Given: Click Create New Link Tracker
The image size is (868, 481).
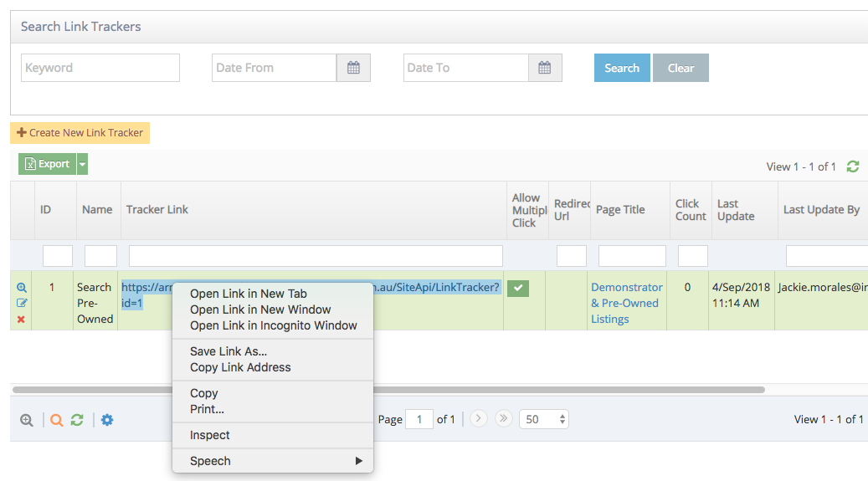Looking at the screenshot, I should [80, 133].
